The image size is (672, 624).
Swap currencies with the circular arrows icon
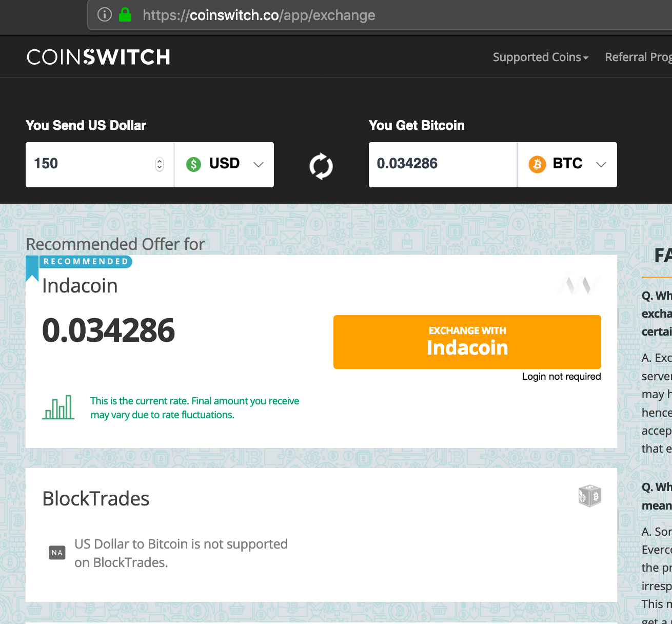pyautogui.click(x=321, y=166)
